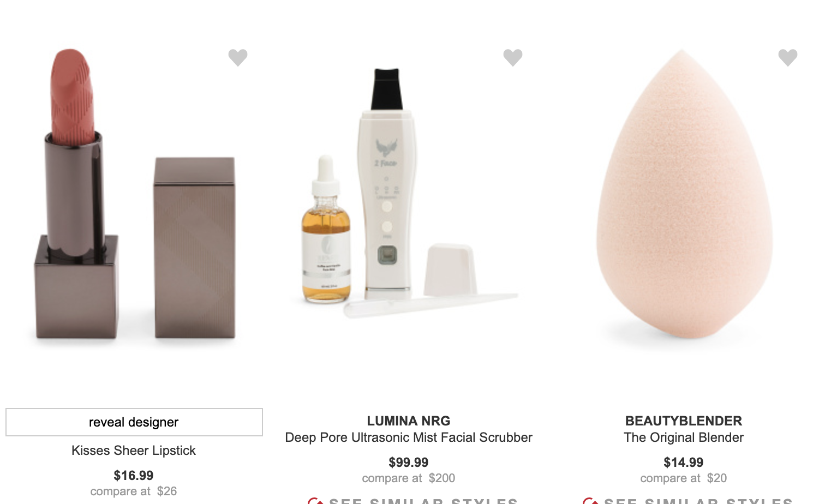Viewport: 825px width, 504px height.
Task: Click the $14.99 blender price
Action: 684,463
